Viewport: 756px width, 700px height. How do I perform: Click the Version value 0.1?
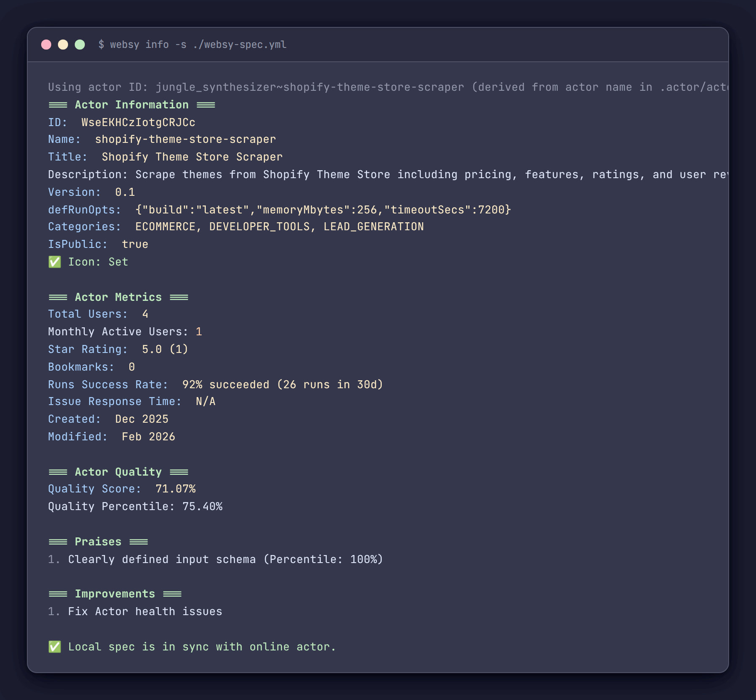[125, 192]
